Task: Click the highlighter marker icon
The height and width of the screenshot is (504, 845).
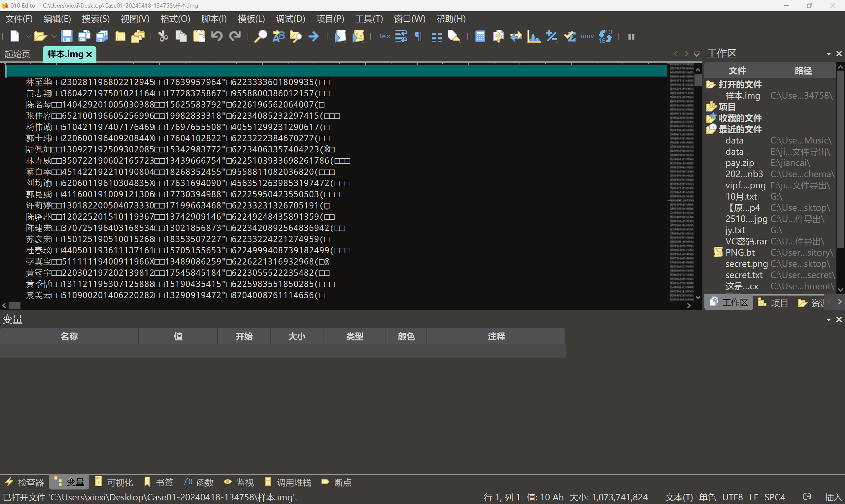Action: point(454,36)
